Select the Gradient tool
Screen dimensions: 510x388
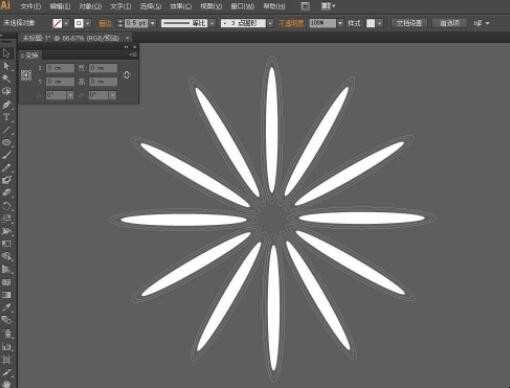[x=6, y=295]
